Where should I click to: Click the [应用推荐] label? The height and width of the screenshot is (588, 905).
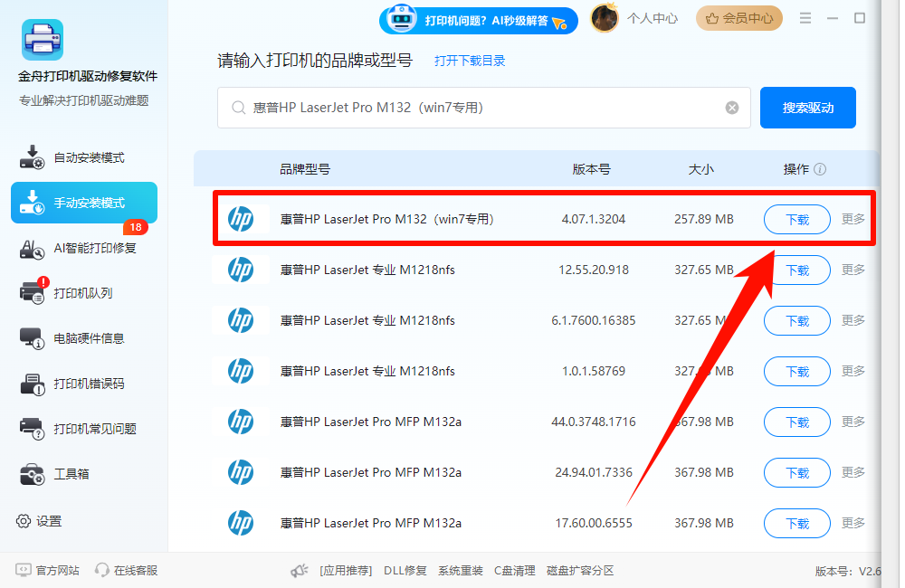[x=346, y=571]
